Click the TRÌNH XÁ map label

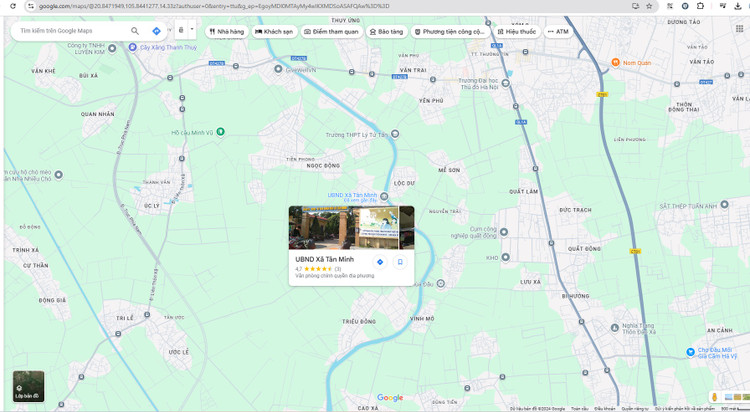pos(25,250)
